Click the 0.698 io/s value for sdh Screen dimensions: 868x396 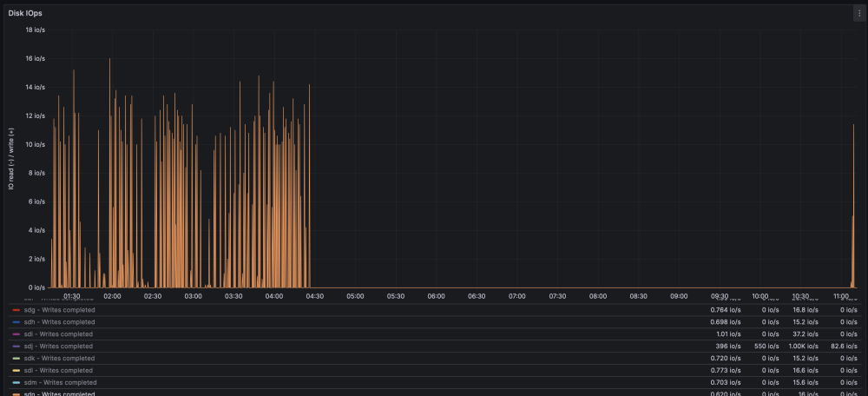coord(726,322)
